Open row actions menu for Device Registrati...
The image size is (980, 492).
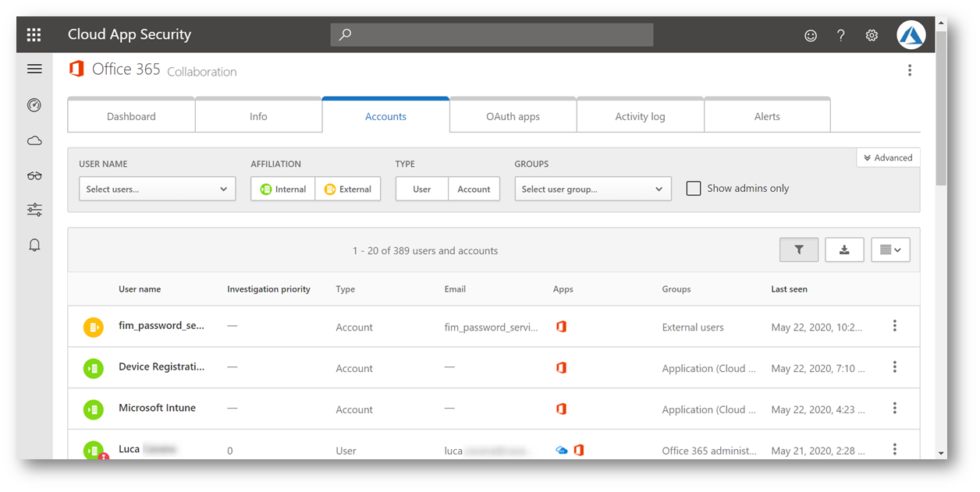(x=895, y=367)
